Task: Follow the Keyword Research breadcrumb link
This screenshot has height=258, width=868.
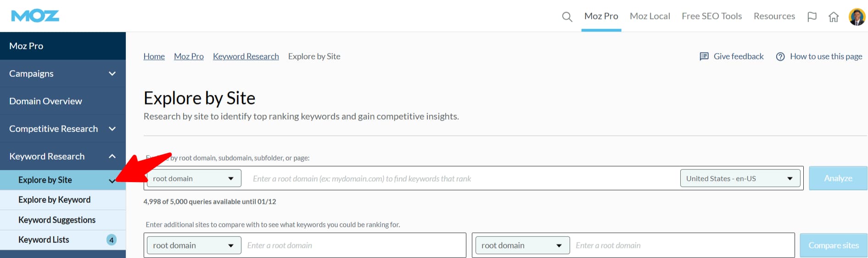Action: pos(246,57)
